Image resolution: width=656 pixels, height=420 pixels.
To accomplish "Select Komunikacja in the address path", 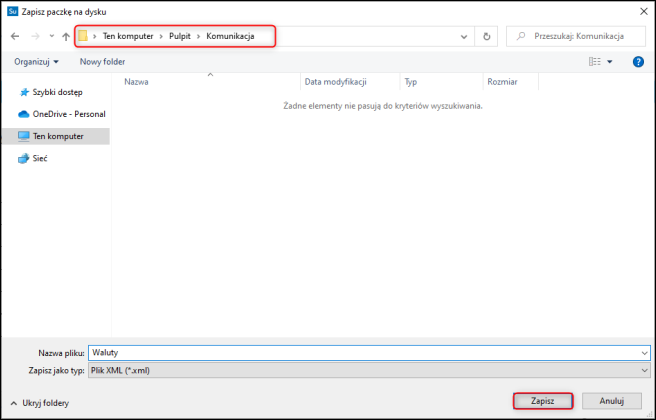I will pyautogui.click(x=230, y=36).
